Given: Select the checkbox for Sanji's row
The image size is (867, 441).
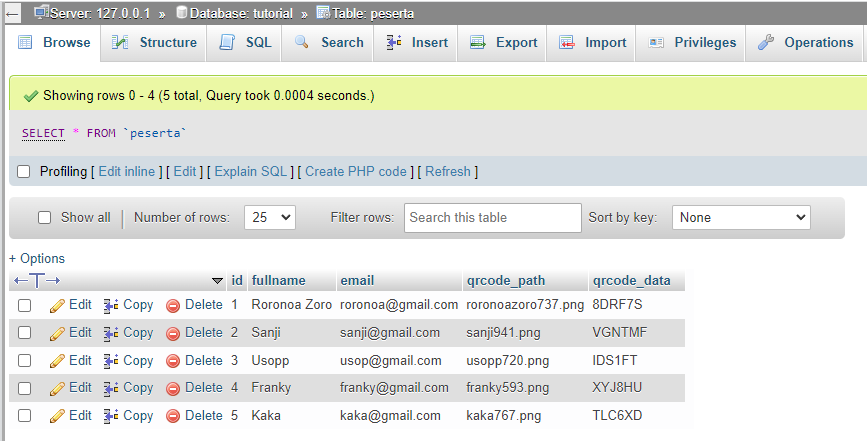Looking at the screenshot, I should [25, 333].
